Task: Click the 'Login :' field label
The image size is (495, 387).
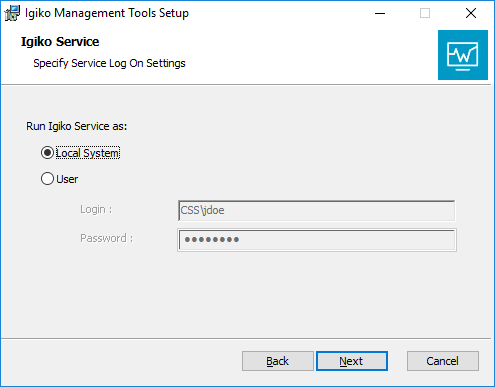Action: point(96,210)
